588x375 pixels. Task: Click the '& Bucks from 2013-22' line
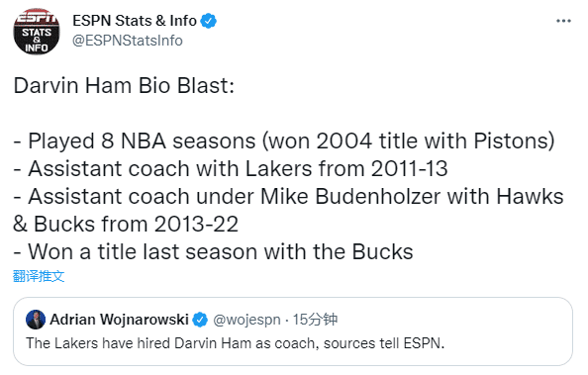coord(126,225)
